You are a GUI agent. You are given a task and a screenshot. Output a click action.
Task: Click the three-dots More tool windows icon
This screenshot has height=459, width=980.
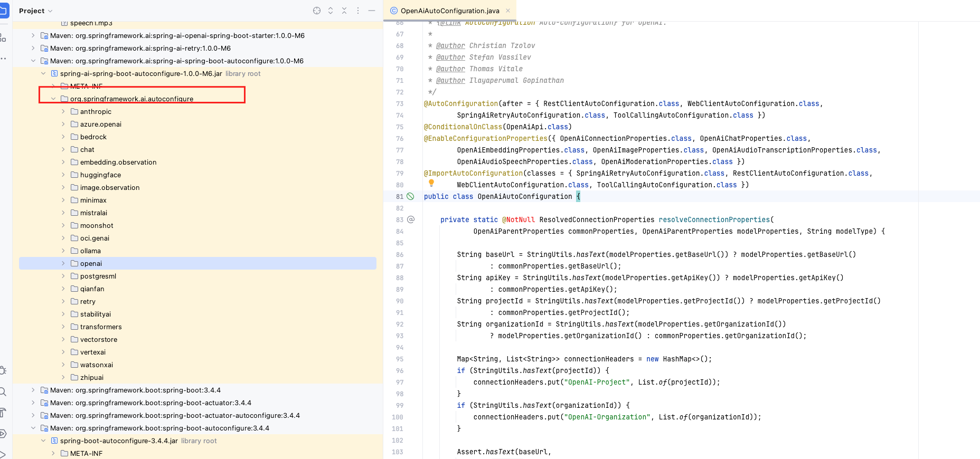3,59
